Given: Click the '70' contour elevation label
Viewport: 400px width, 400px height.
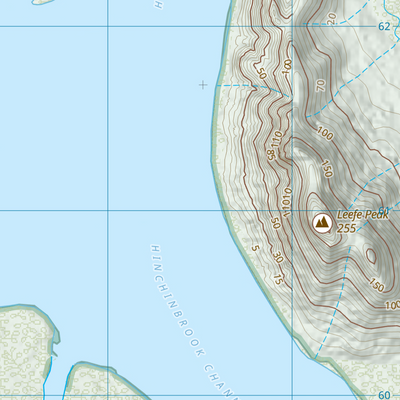Looking at the screenshot, I should click(x=321, y=86).
